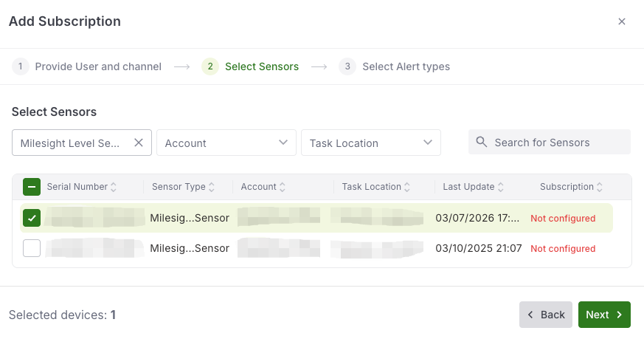Image resolution: width=644 pixels, height=339 pixels.
Task: Sort by Account column arrows
Action: (x=282, y=187)
